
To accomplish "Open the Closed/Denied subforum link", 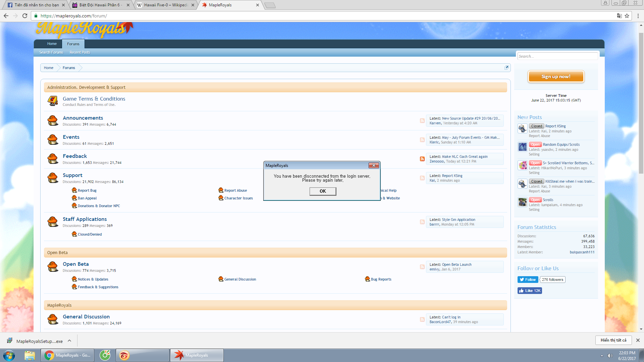I will (90, 234).
